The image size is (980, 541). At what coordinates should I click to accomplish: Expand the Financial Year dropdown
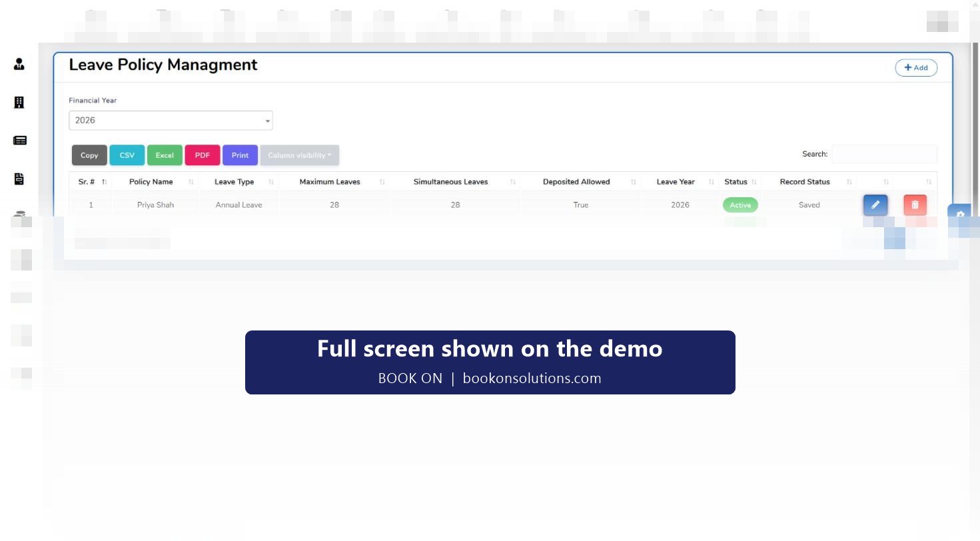171,121
